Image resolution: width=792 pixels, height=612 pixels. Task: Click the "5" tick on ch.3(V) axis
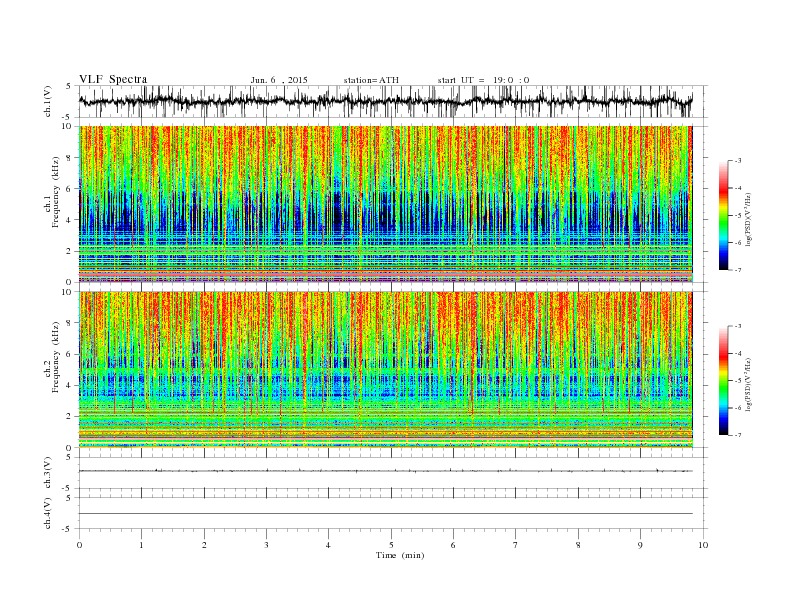point(69,457)
